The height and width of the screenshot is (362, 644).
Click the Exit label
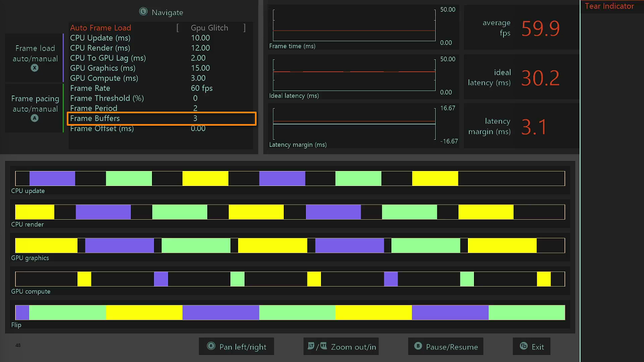click(538, 347)
